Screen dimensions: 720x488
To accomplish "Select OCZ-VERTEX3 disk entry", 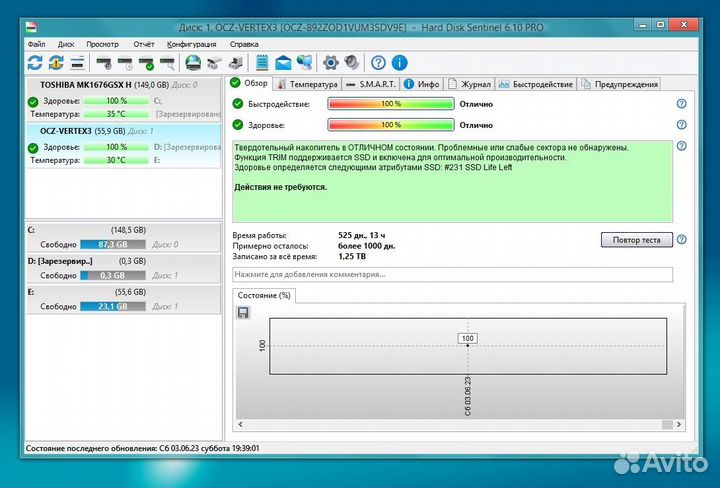I will tap(124, 146).
